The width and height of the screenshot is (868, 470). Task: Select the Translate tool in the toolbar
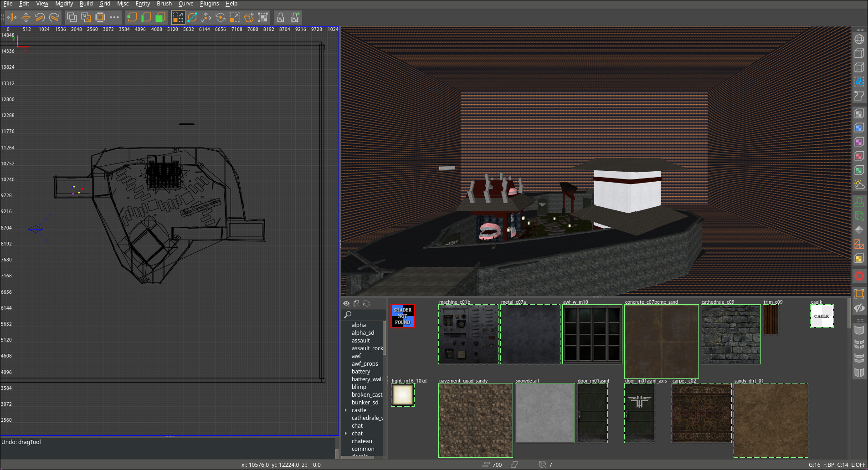[x=206, y=17]
